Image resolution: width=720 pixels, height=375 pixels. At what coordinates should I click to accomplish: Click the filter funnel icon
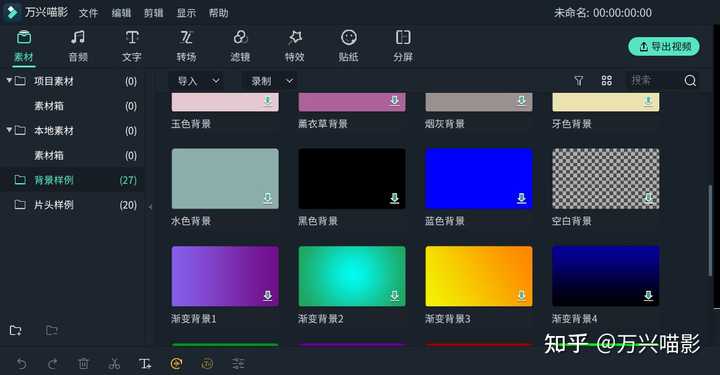point(579,81)
